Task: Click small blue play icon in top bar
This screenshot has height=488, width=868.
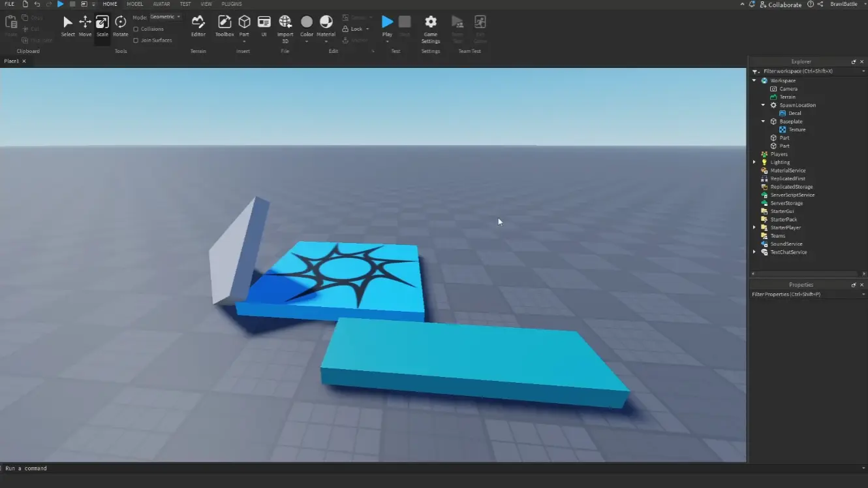Action: pos(61,4)
